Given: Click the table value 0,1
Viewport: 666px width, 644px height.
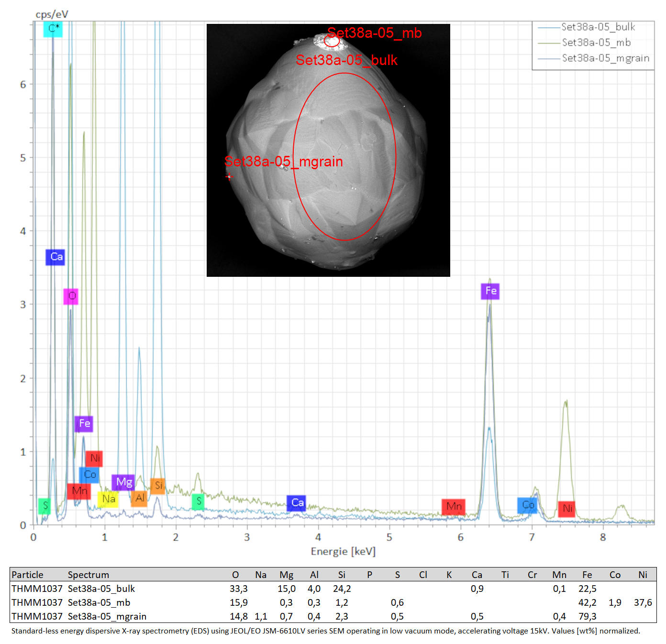Looking at the screenshot, I should click(559, 589).
